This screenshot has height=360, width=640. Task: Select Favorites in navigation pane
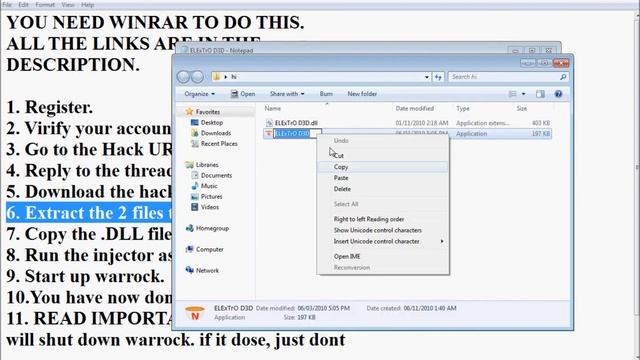click(x=207, y=112)
